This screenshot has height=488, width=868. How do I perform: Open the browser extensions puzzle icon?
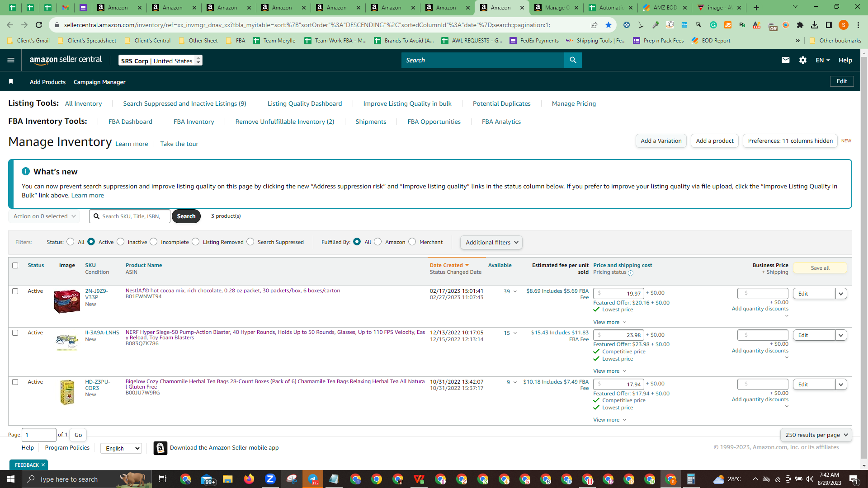point(800,25)
